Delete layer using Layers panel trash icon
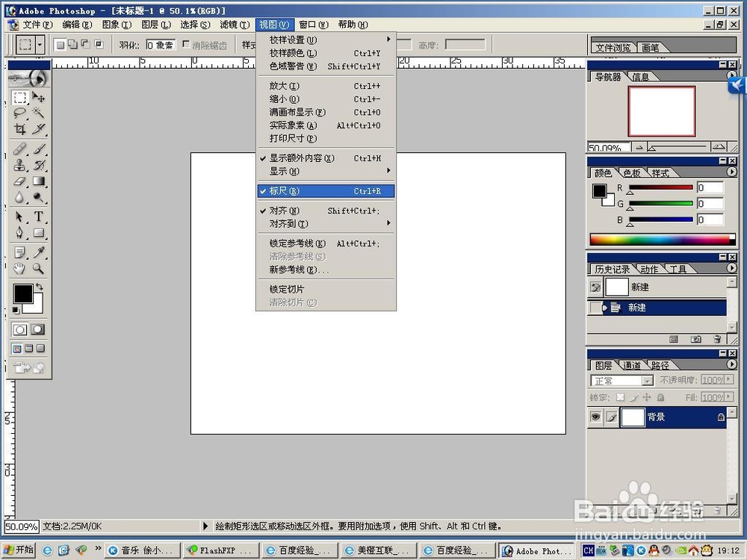Viewport: 747px width, 560px height. [x=717, y=511]
